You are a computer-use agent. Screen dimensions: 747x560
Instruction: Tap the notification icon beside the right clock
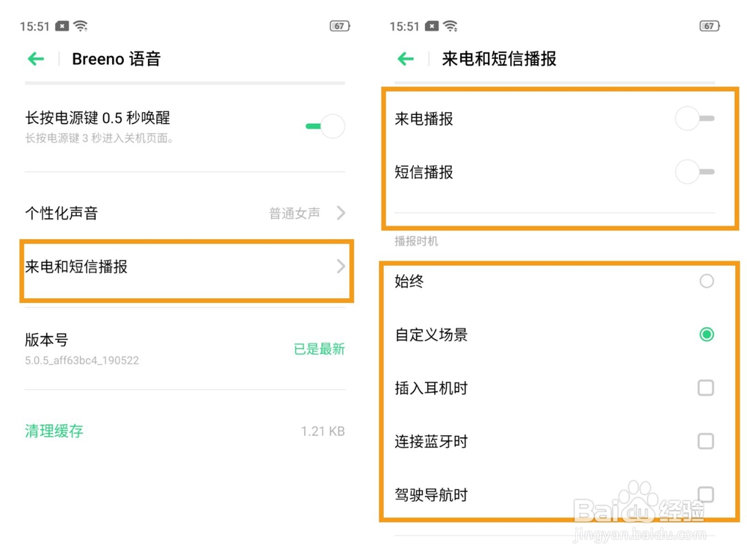click(x=432, y=26)
